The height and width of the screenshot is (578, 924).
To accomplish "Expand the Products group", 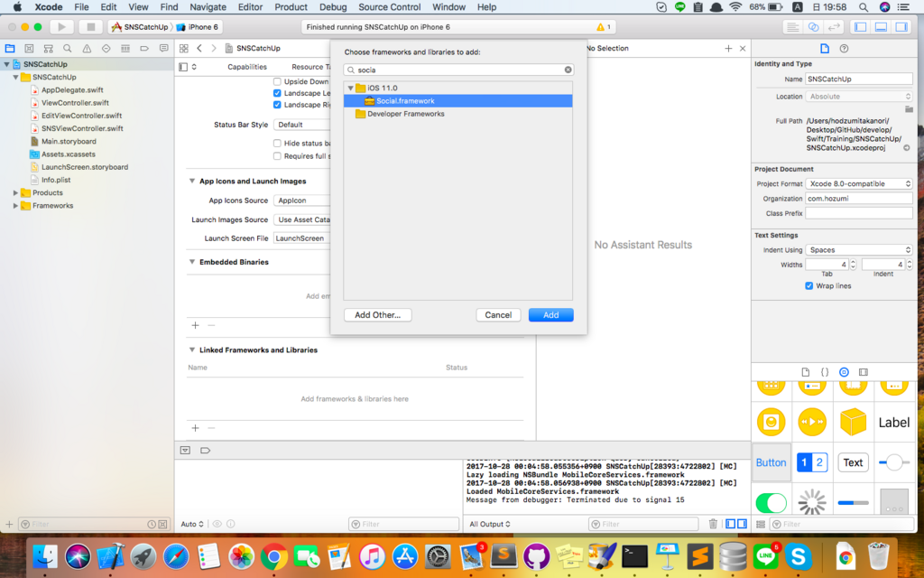I will (x=15, y=193).
